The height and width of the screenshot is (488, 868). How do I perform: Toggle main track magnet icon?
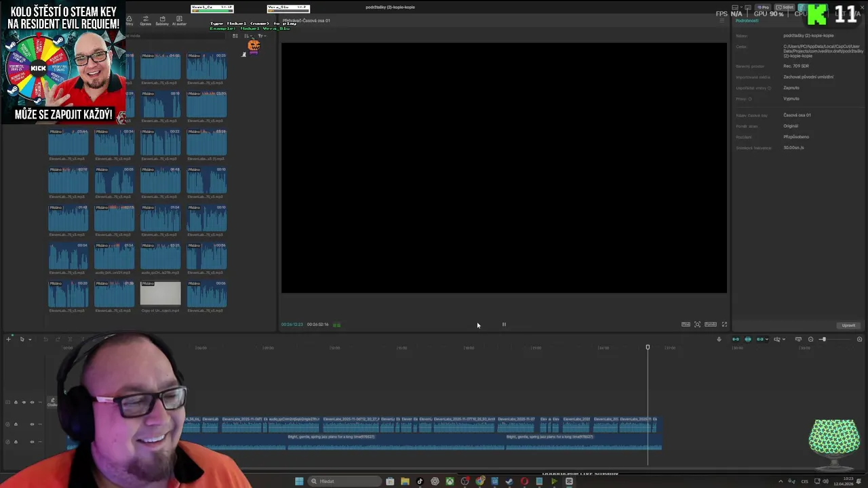(x=736, y=339)
